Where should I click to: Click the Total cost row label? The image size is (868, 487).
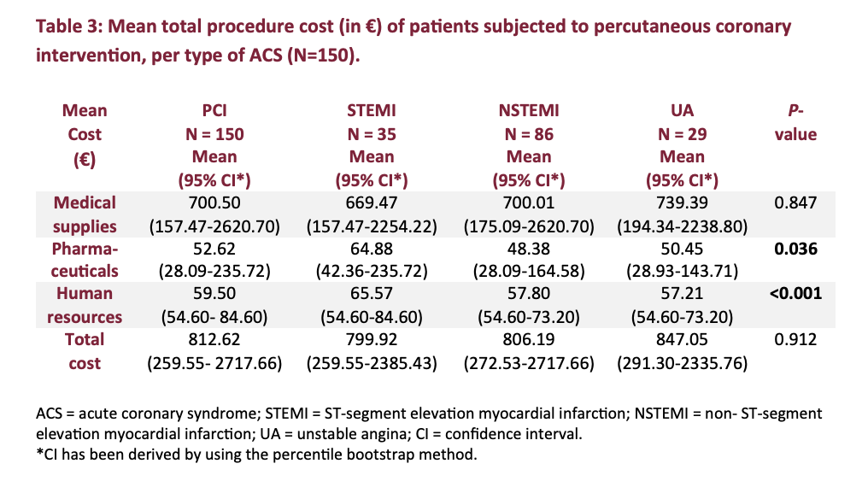pyautogui.click(x=85, y=351)
